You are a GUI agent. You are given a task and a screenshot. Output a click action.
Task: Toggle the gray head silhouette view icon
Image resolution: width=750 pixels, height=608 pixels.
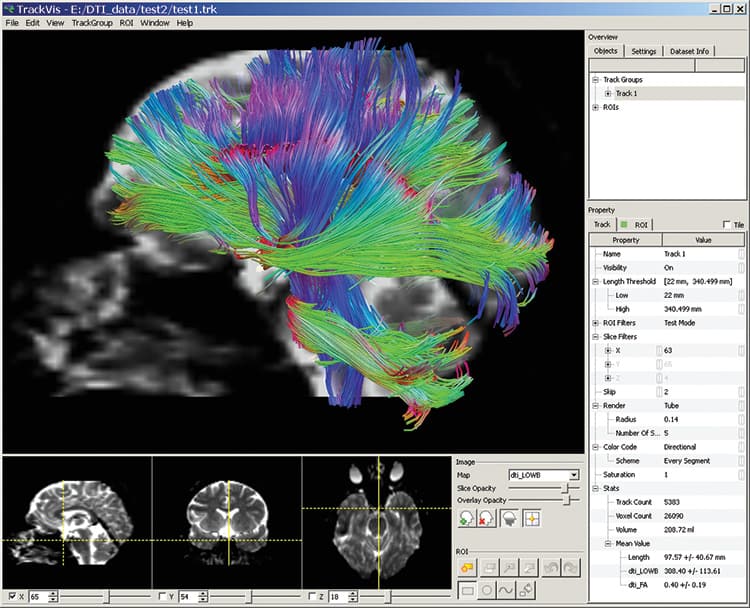coord(509,518)
